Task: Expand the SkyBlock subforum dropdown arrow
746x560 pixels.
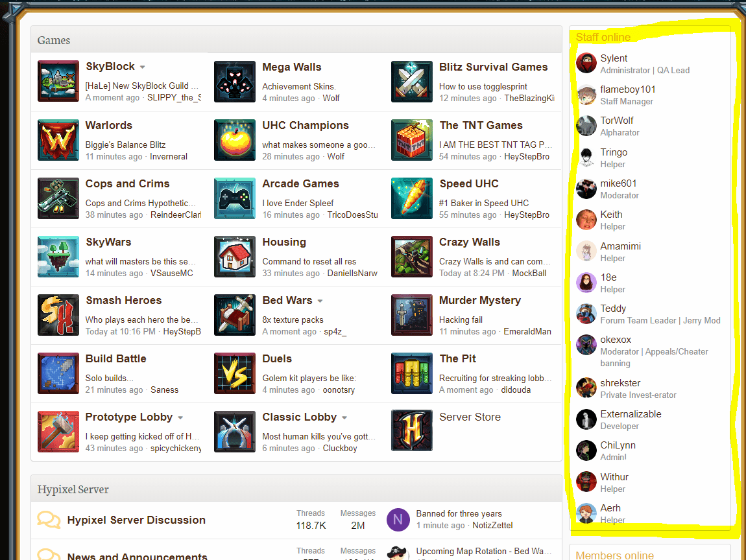Action: (142, 67)
